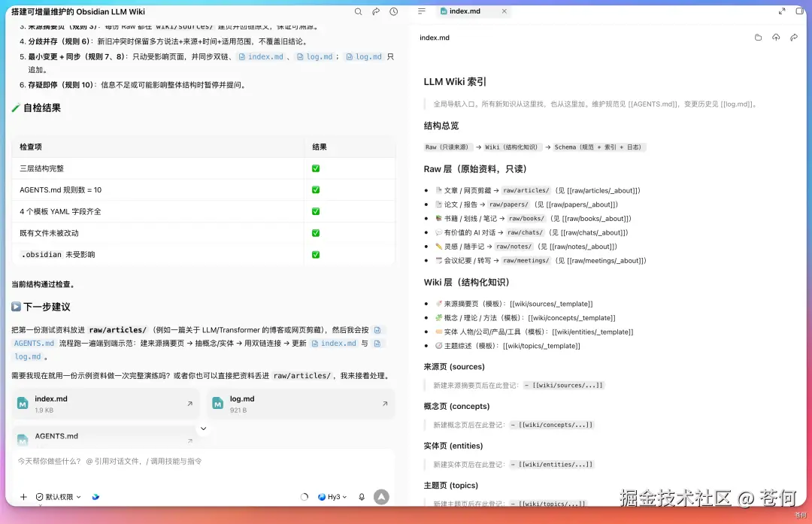812x524 pixels.
Task: Open the AGENTS.md link in next-step advice
Action: [x=34, y=344]
